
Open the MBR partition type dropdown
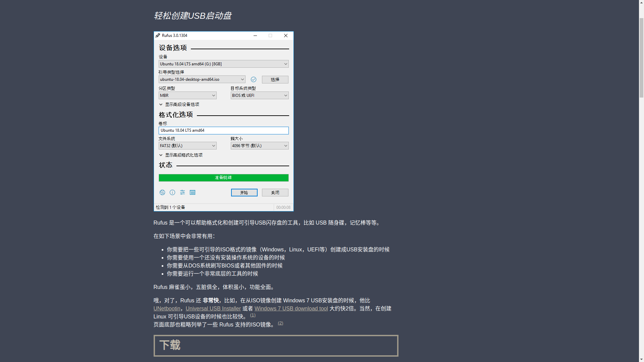tap(187, 96)
